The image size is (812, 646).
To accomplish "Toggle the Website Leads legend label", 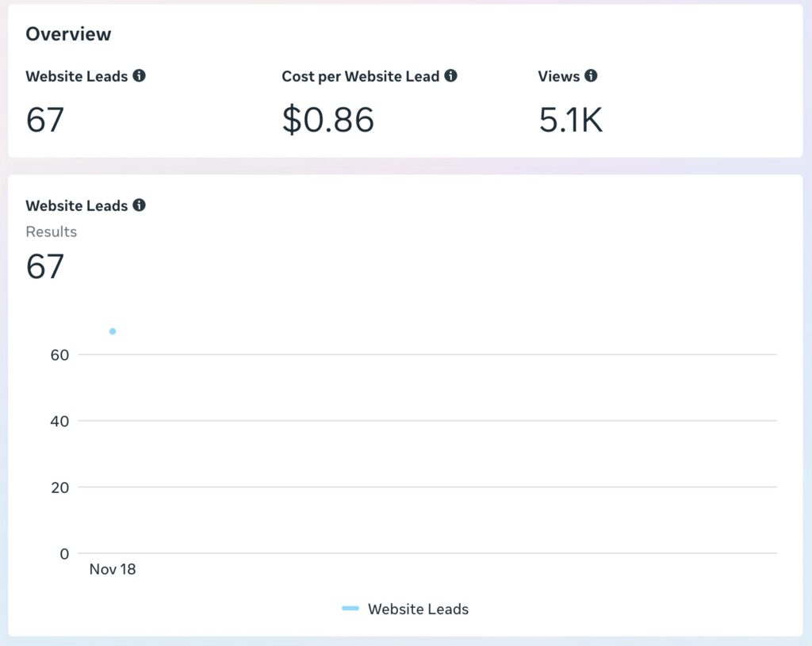I will coord(418,610).
